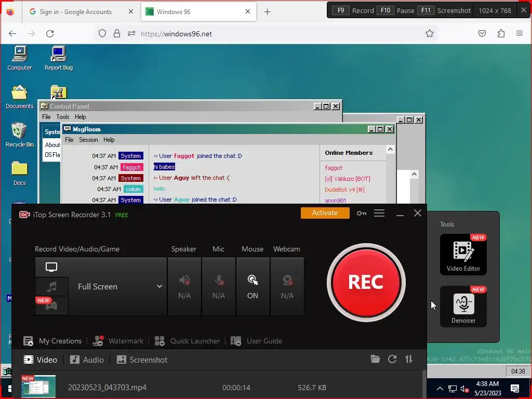Viewport: 532px width, 399px height.
Task: Show hidden system tray icons
Action: pos(440,389)
